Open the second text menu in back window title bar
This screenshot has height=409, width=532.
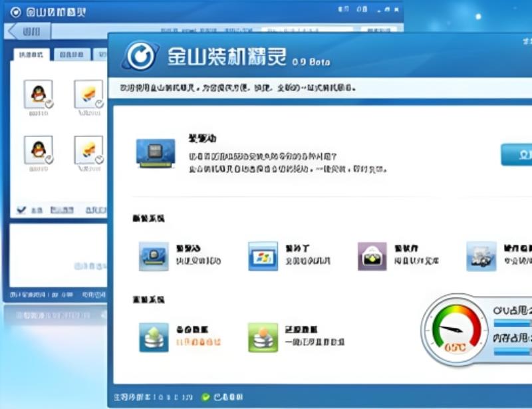[362, 9]
